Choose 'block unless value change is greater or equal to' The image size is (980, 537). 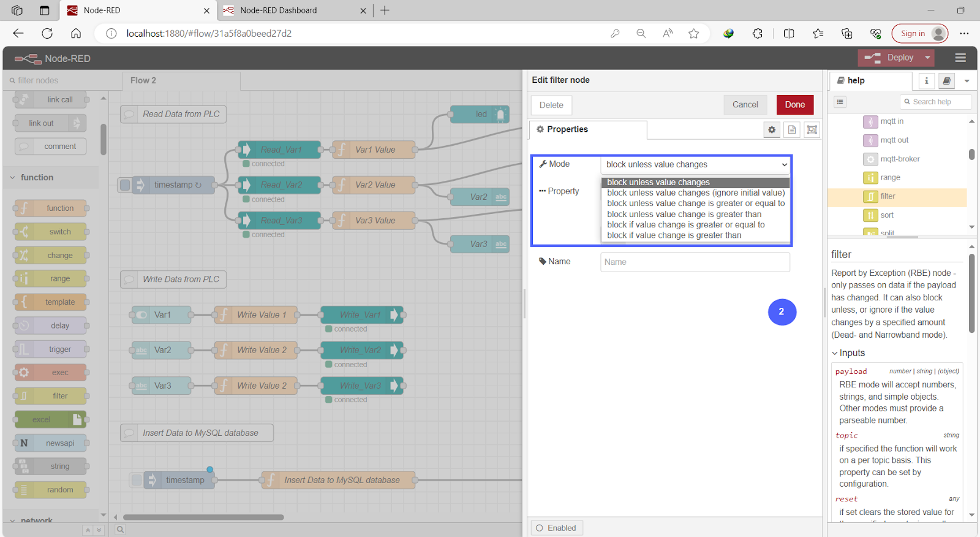pyautogui.click(x=696, y=204)
